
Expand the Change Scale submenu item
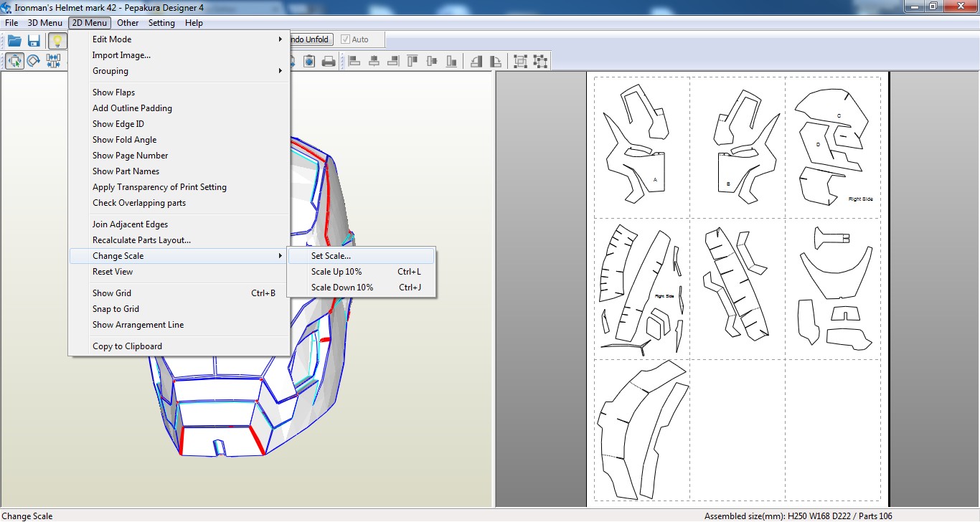point(179,256)
